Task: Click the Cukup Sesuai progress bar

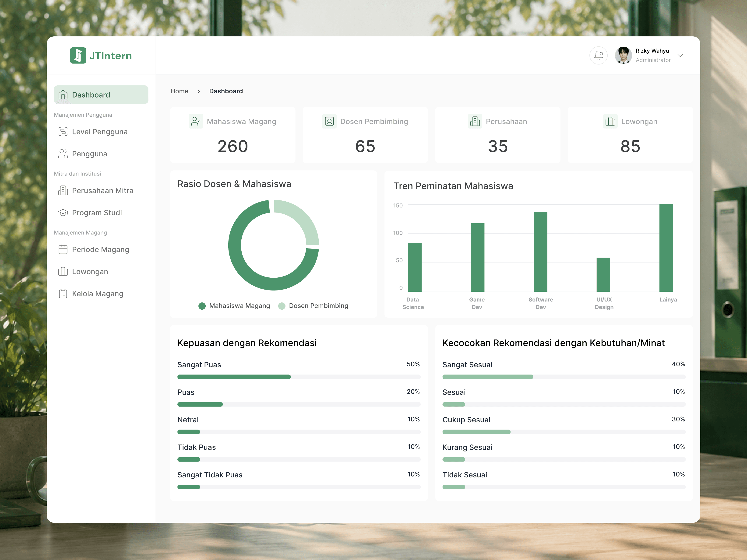Action: [564, 432]
